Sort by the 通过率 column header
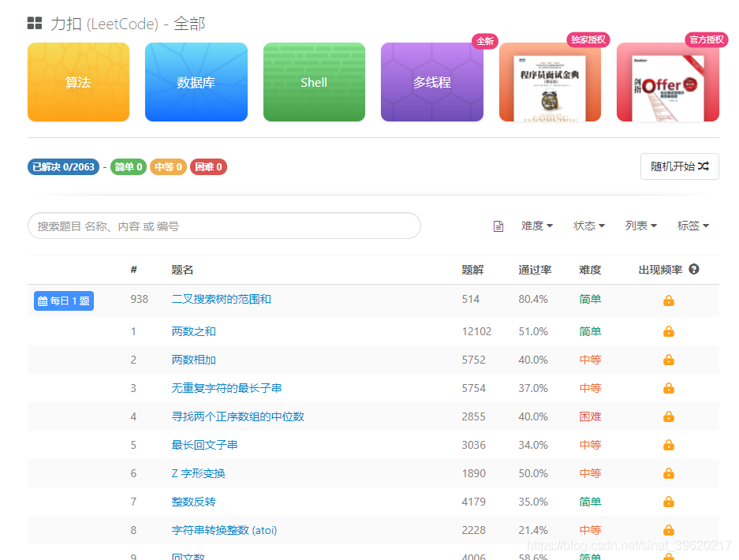This screenshot has width=739, height=560. pos(535,270)
